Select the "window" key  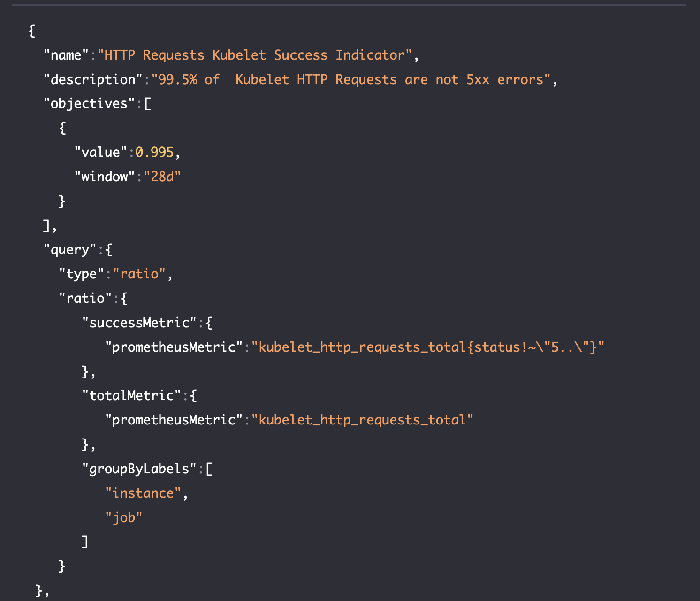(x=103, y=176)
